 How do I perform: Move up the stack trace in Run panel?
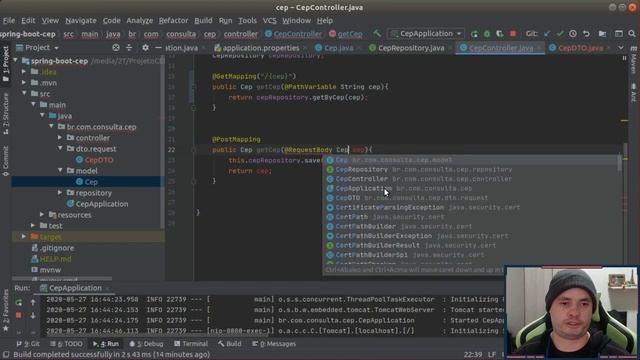(33, 302)
